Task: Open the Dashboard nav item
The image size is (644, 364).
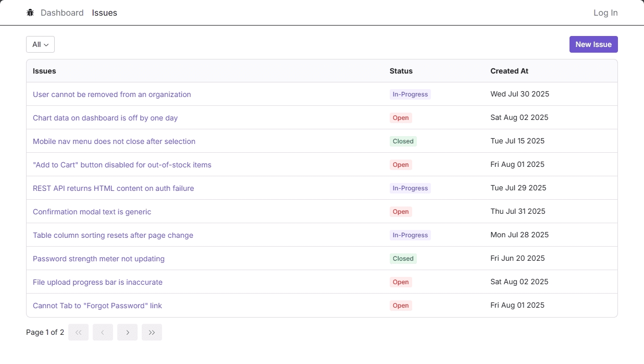Action: [62, 13]
